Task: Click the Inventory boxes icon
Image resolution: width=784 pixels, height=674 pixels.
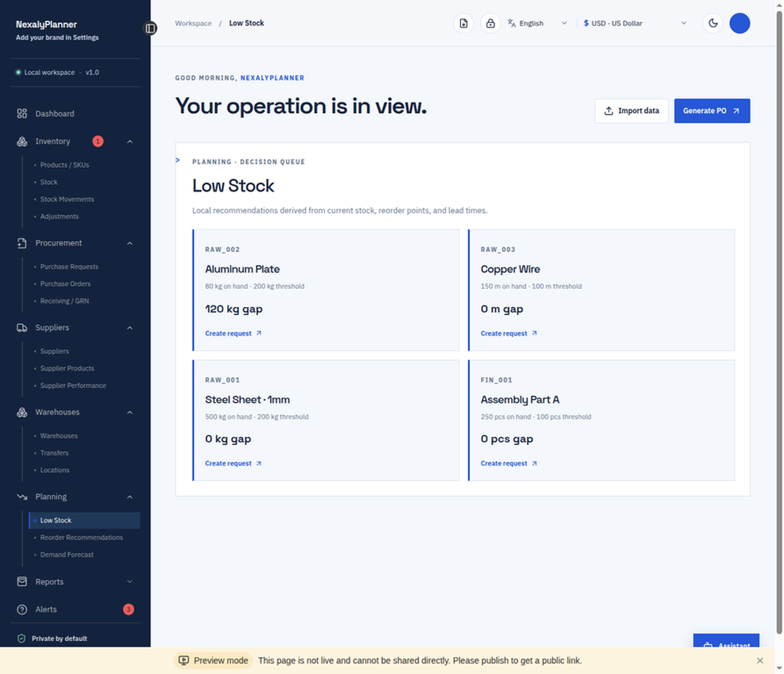Action: 22,142
